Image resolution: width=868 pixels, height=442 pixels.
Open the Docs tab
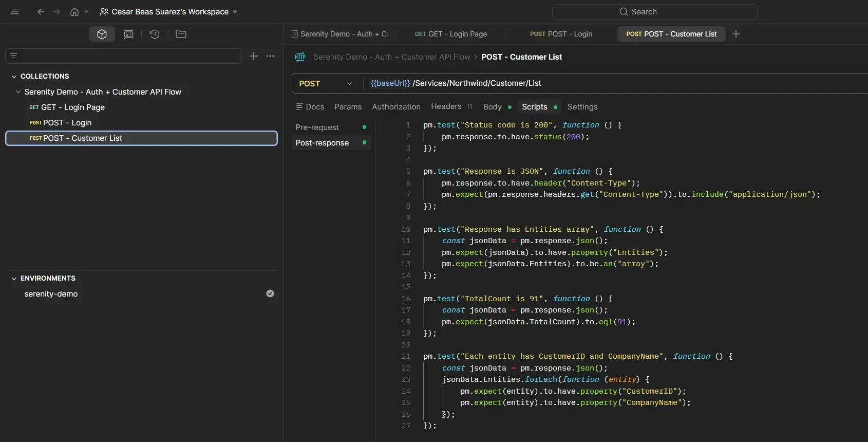pos(310,107)
